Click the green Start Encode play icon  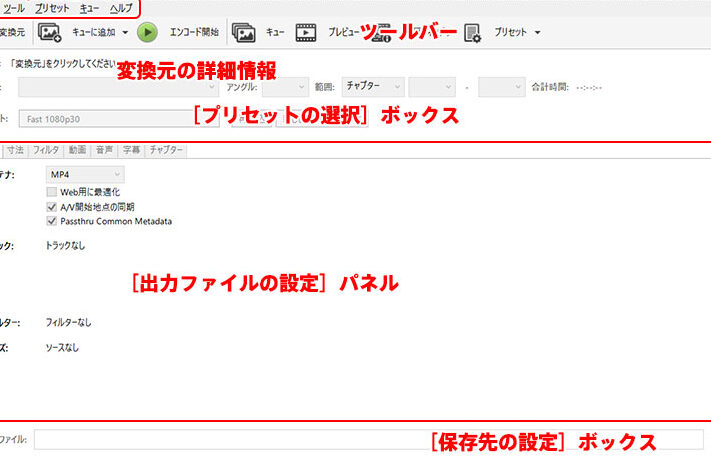147,32
